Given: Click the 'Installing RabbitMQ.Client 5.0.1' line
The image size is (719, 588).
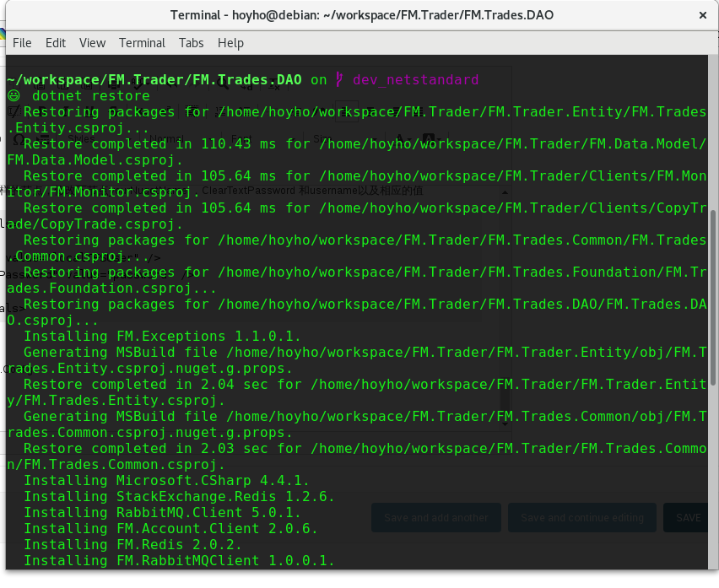Looking at the screenshot, I should pos(162,513).
